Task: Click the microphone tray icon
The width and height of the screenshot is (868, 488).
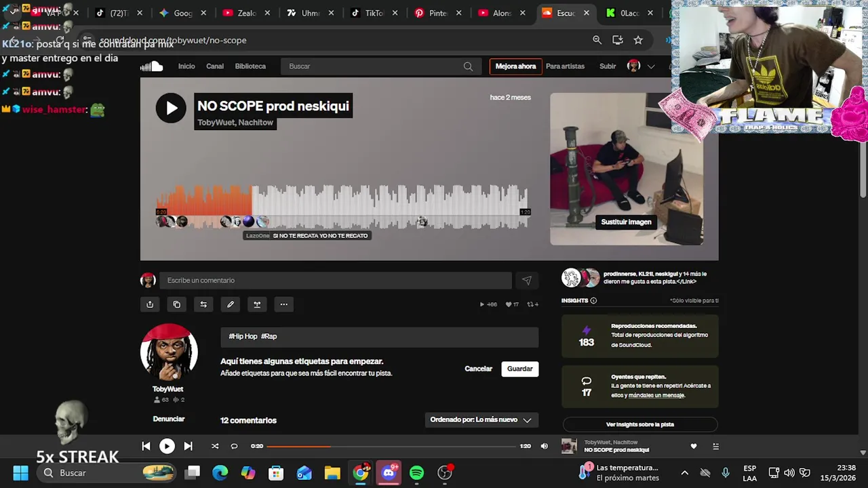Action: (726, 473)
